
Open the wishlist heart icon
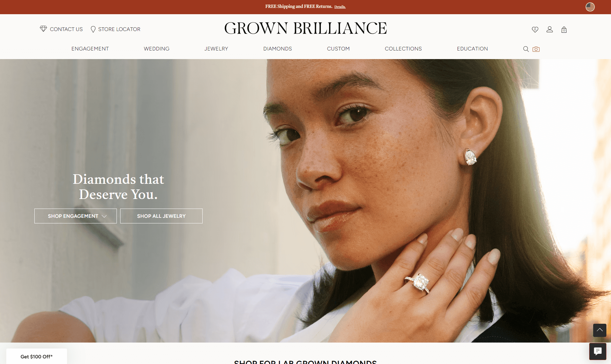pyautogui.click(x=535, y=29)
